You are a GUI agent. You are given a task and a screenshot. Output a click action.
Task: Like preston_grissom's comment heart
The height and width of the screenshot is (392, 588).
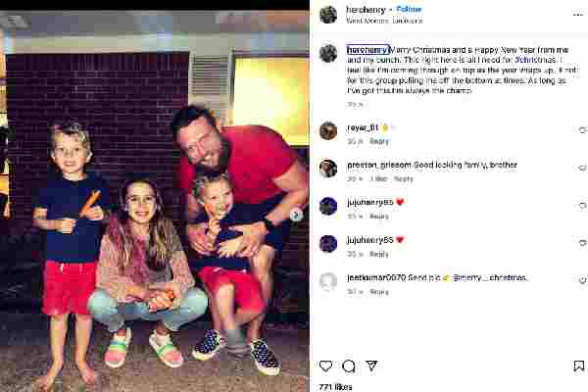pyautogui.click(x=582, y=168)
